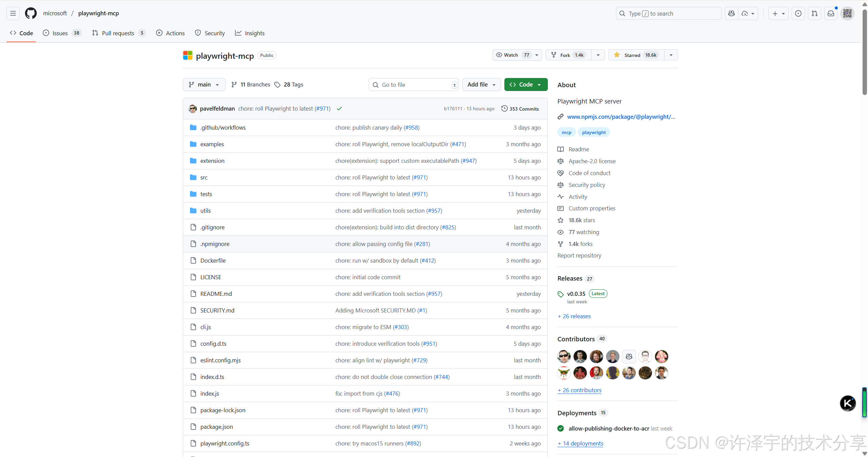
Task: Open notifications inbox icon
Action: [x=831, y=13]
